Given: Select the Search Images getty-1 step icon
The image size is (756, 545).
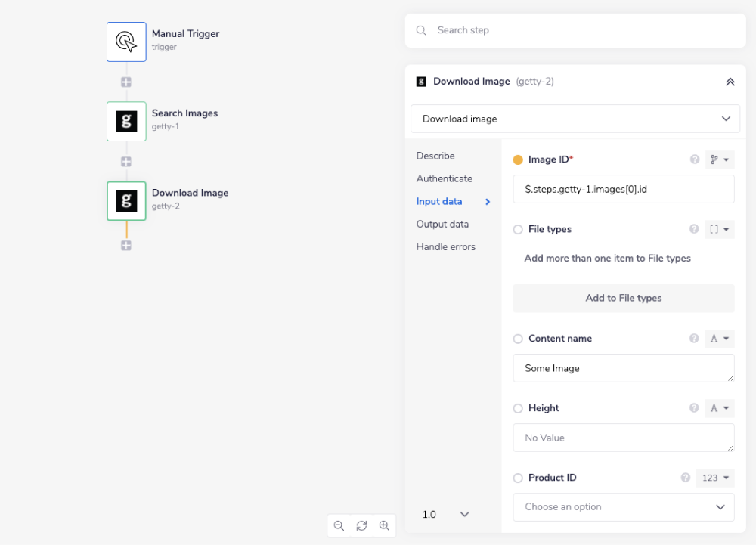Looking at the screenshot, I should click(126, 122).
